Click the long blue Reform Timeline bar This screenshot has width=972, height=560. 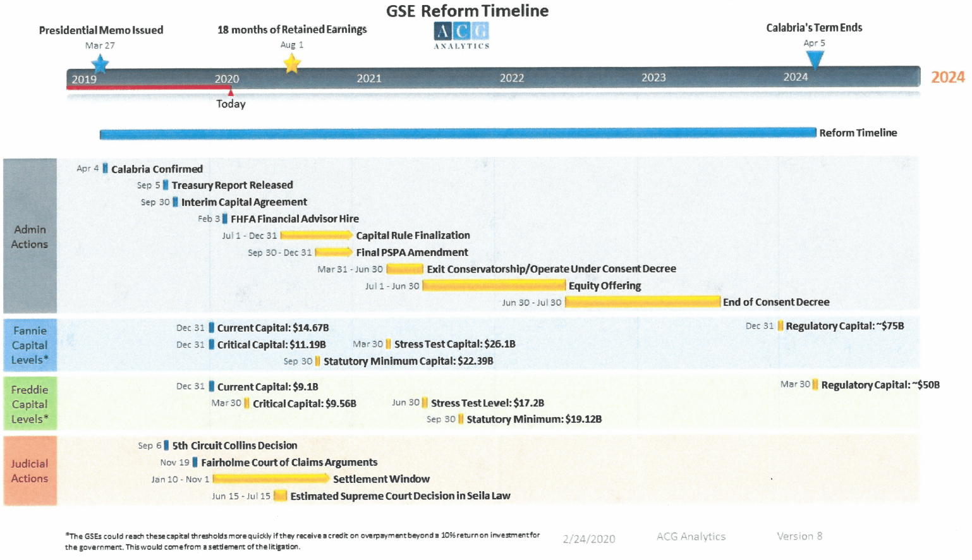pyautogui.click(x=458, y=133)
